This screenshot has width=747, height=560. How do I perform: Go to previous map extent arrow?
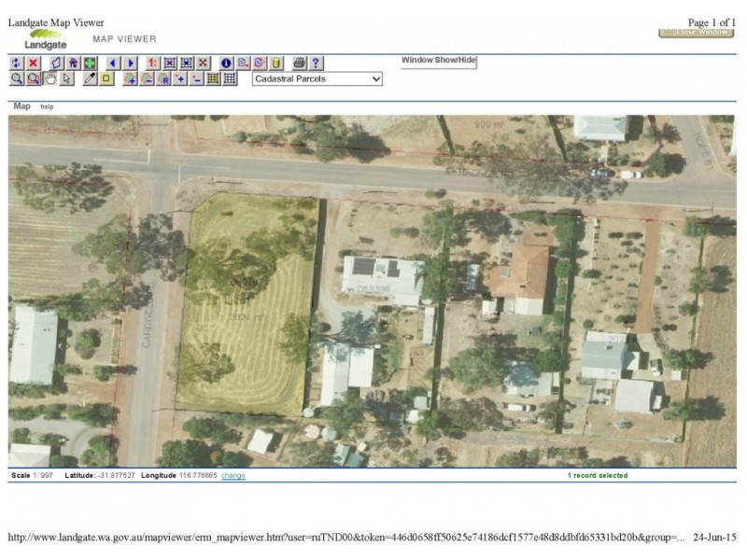click(x=112, y=63)
